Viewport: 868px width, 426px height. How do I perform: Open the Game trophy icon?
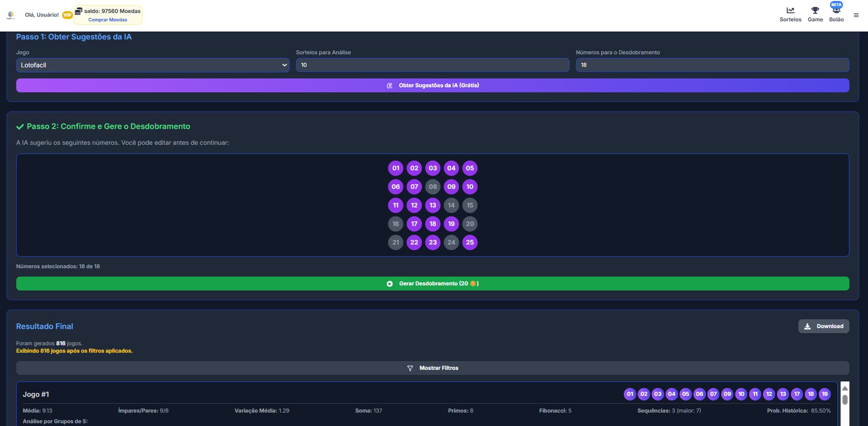pyautogui.click(x=815, y=11)
